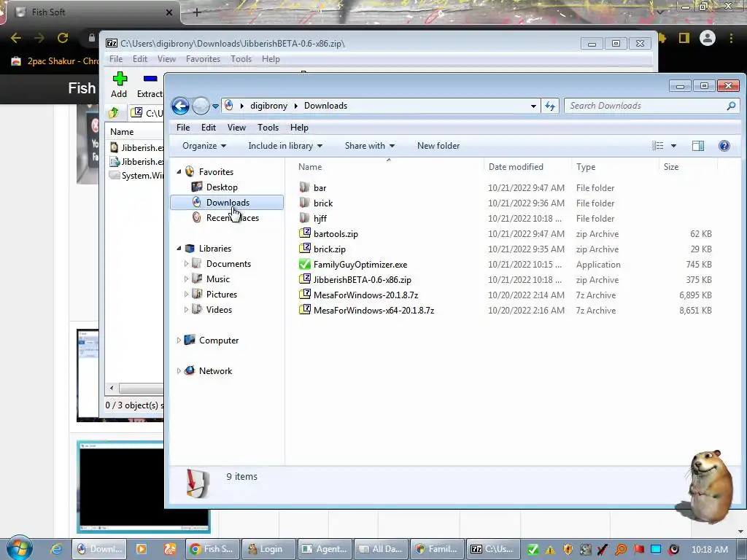Screen dimensions: 747x560
Task: Select bartools.zip archive icon
Action: point(304,233)
